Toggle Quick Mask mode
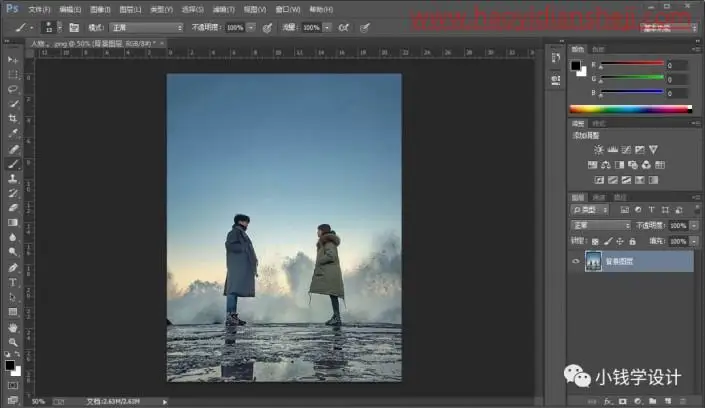The width and height of the screenshot is (705, 408). click(13, 386)
